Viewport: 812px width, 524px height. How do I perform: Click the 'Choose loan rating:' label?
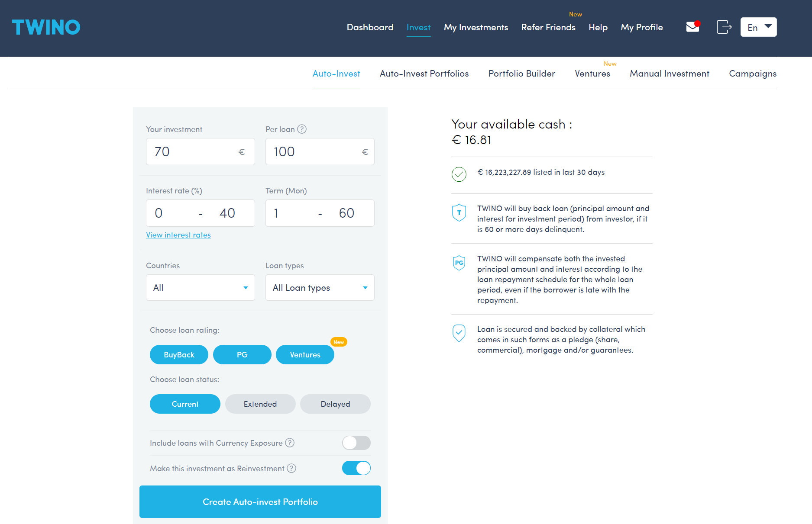pos(184,330)
